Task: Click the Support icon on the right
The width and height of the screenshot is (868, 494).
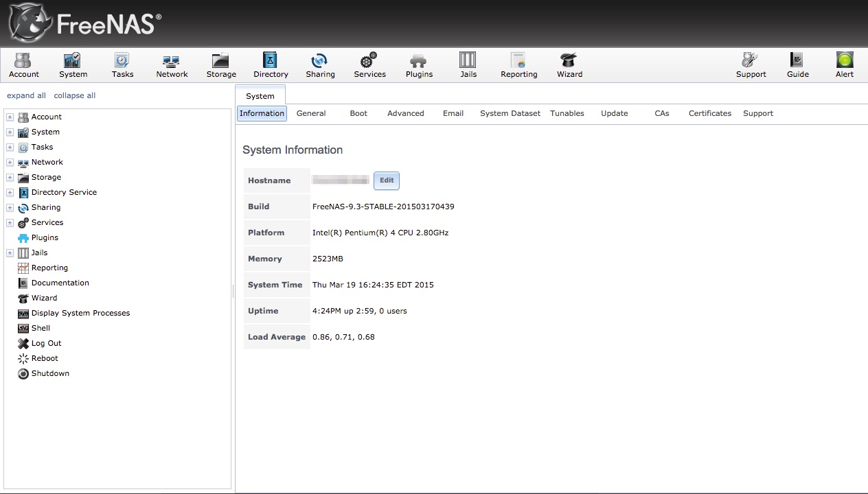Action: point(751,65)
